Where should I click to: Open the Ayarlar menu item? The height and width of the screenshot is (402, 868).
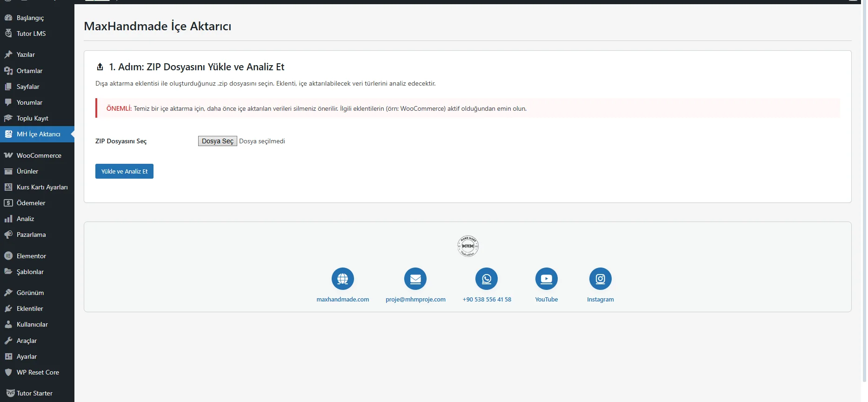[x=37, y=356]
